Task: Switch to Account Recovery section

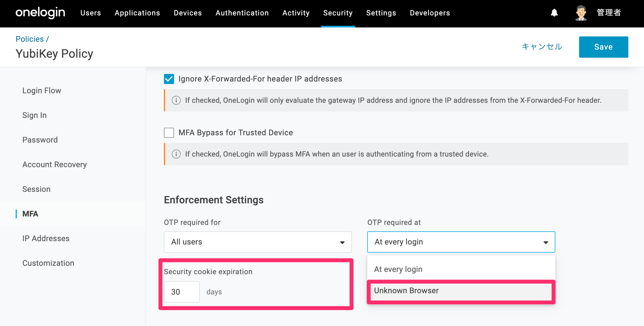Action: coord(55,164)
